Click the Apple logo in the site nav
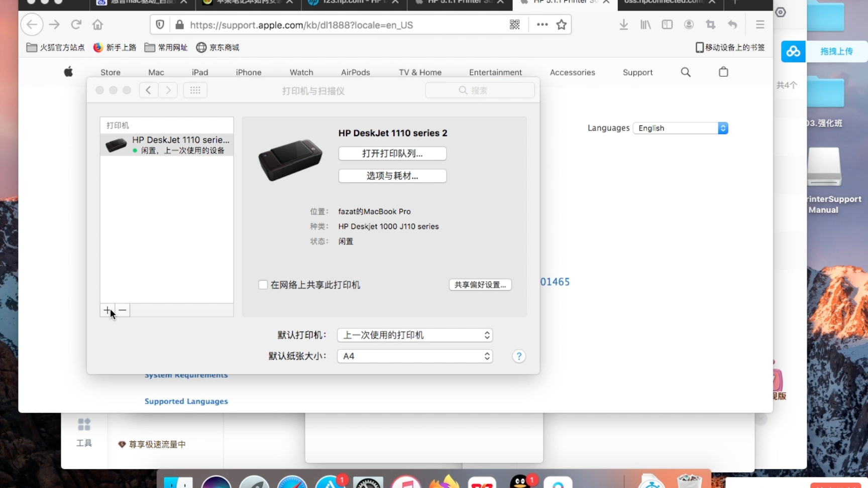 pyautogui.click(x=68, y=72)
